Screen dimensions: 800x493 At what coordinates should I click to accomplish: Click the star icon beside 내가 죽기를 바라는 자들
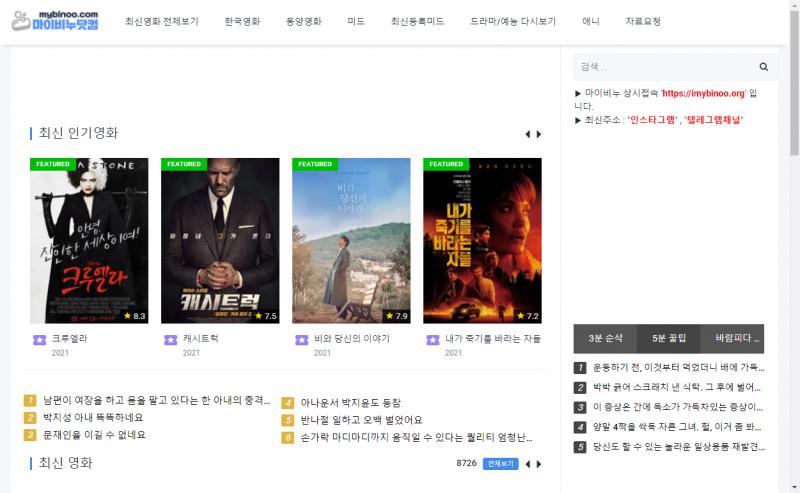[433, 339]
